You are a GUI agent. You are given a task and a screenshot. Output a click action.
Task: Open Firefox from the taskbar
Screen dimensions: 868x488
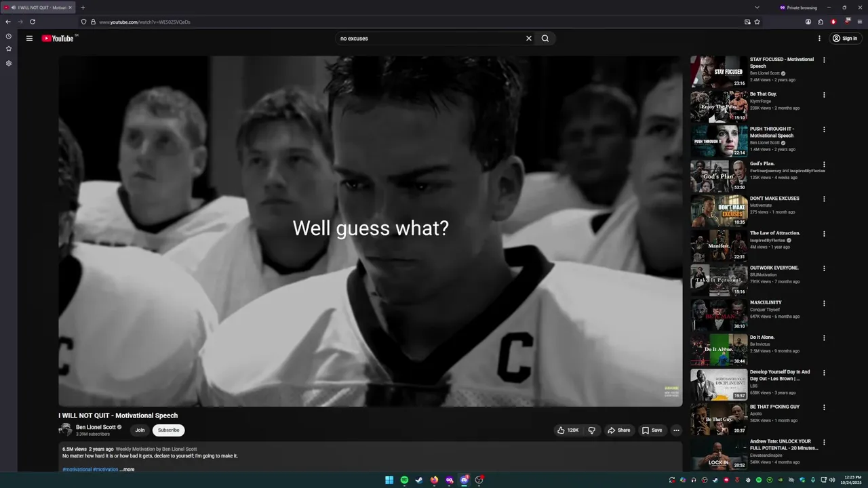tap(434, 480)
